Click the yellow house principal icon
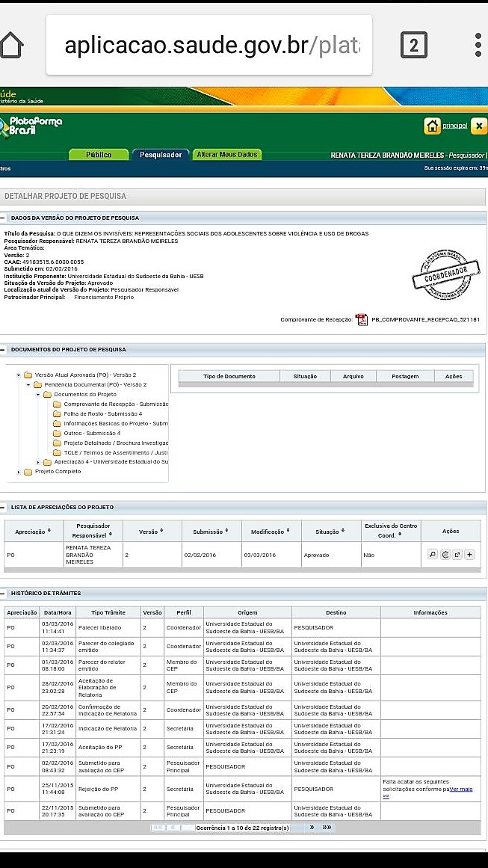Screen dimensions: 488x868 [432, 126]
